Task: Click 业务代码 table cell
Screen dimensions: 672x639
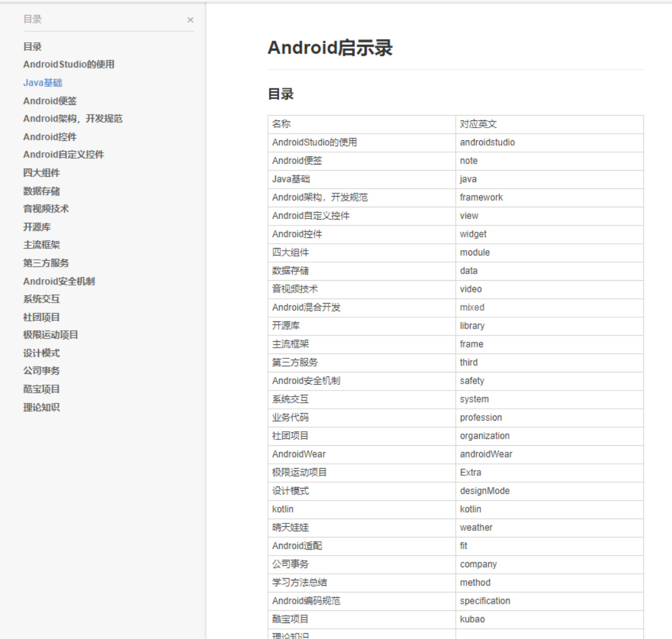Action: click(x=362, y=418)
